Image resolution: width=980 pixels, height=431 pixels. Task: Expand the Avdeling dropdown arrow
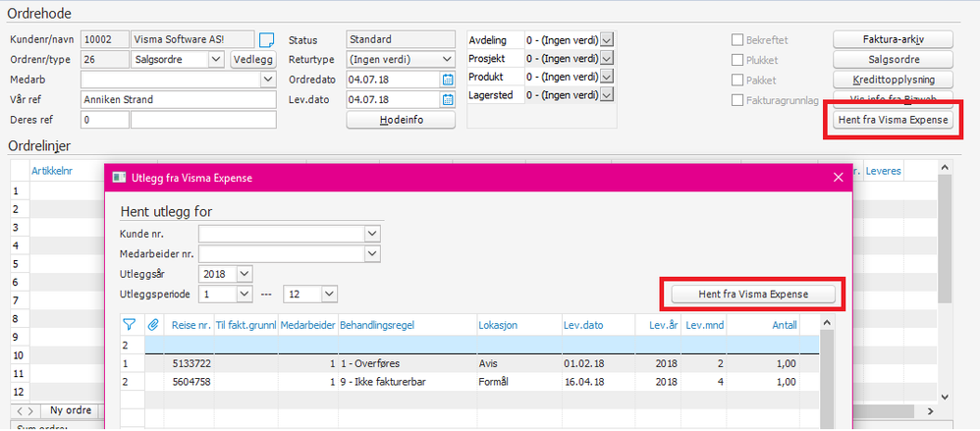click(x=607, y=40)
